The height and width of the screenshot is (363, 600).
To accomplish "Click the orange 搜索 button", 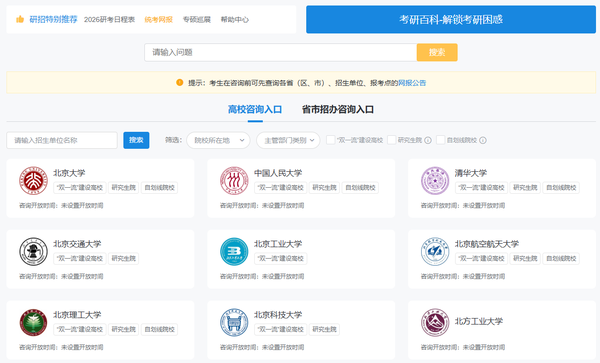I will [x=437, y=52].
